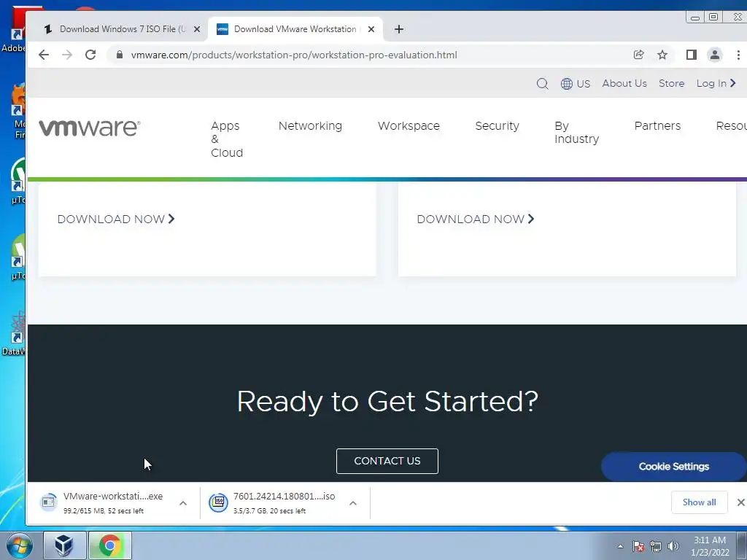747x560 pixels.
Task: Open VMware site search magnifier
Action: (542, 84)
